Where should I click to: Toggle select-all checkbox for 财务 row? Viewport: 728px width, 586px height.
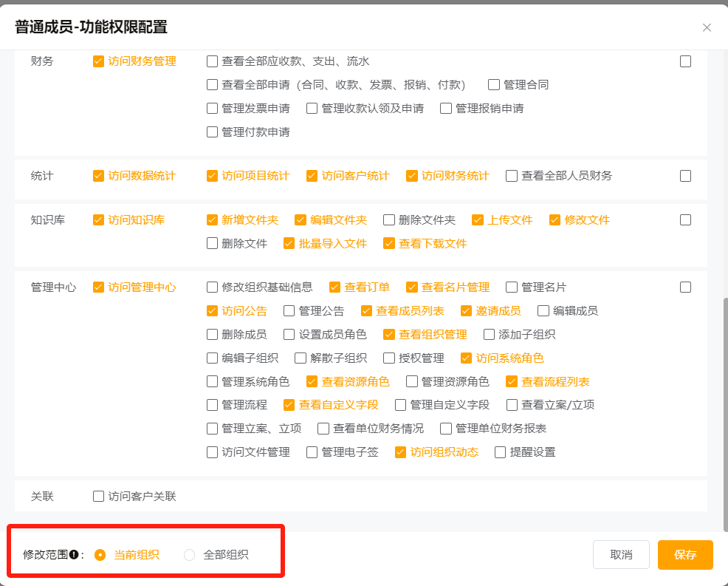coord(685,61)
